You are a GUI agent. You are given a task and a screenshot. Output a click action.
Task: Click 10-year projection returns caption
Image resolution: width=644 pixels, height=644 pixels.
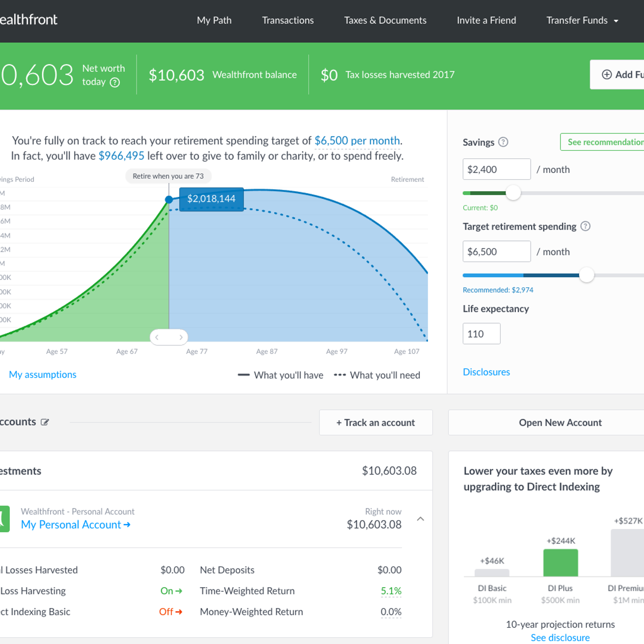tap(560, 624)
